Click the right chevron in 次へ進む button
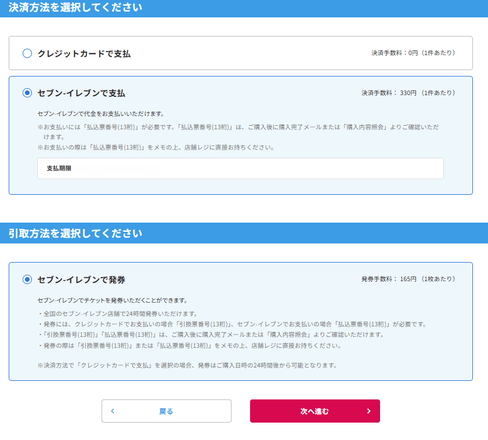This screenshot has width=488, height=440. (369, 411)
